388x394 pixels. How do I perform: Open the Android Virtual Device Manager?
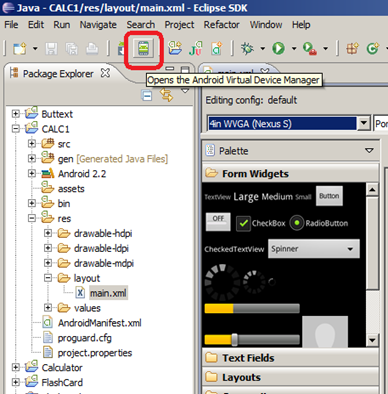point(143,49)
